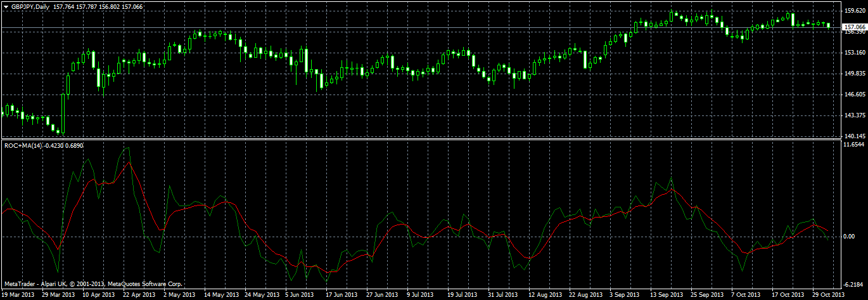
Task: Click the MetaTrader Alpari UK copyright text
Action: click(x=93, y=284)
